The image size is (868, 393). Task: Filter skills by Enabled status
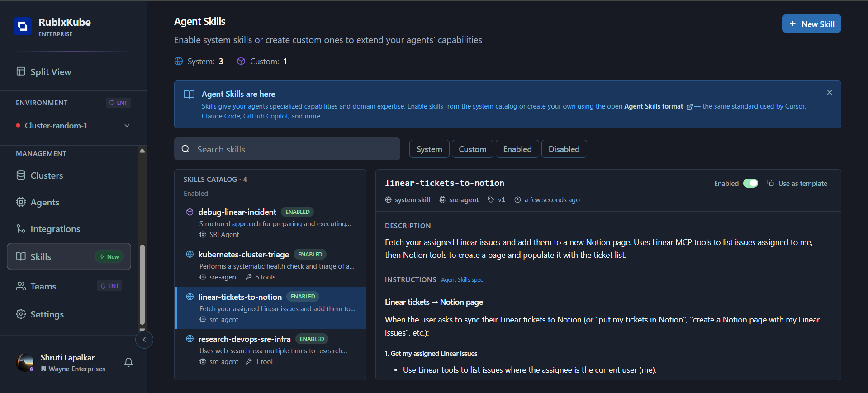click(x=517, y=149)
